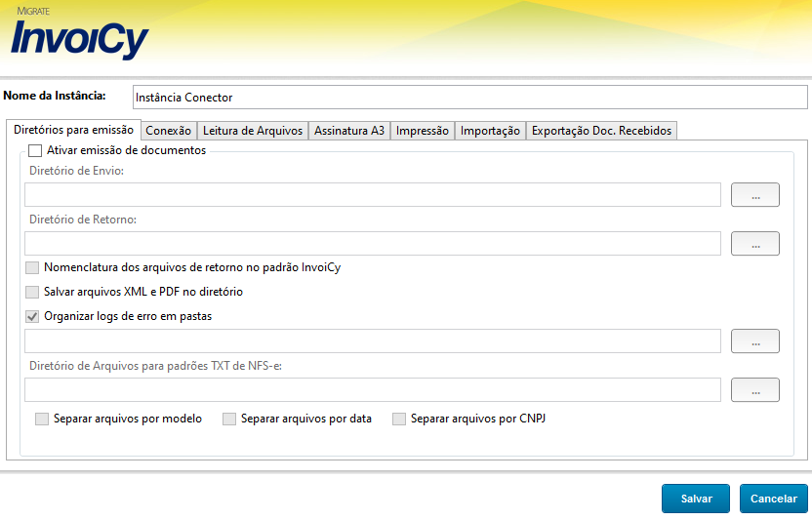Image resolution: width=812 pixels, height=520 pixels.
Task: Click browse button for Diretório de Envio
Action: point(754,195)
